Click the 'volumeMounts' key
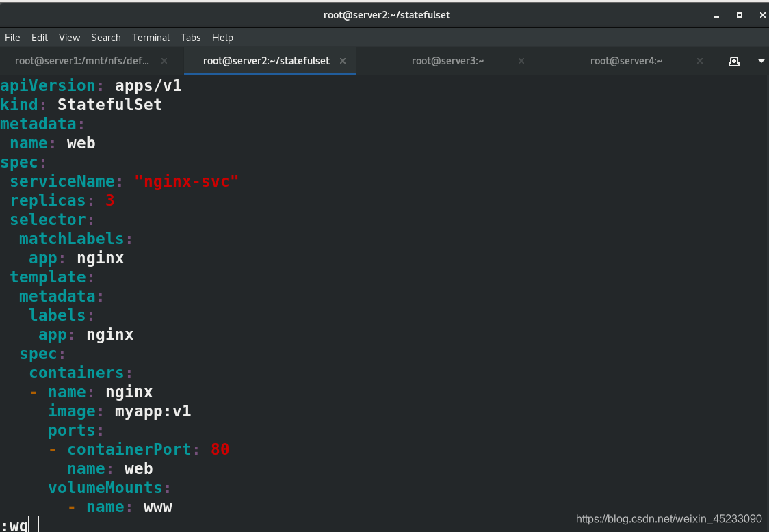The width and height of the screenshot is (769, 532). (x=105, y=488)
